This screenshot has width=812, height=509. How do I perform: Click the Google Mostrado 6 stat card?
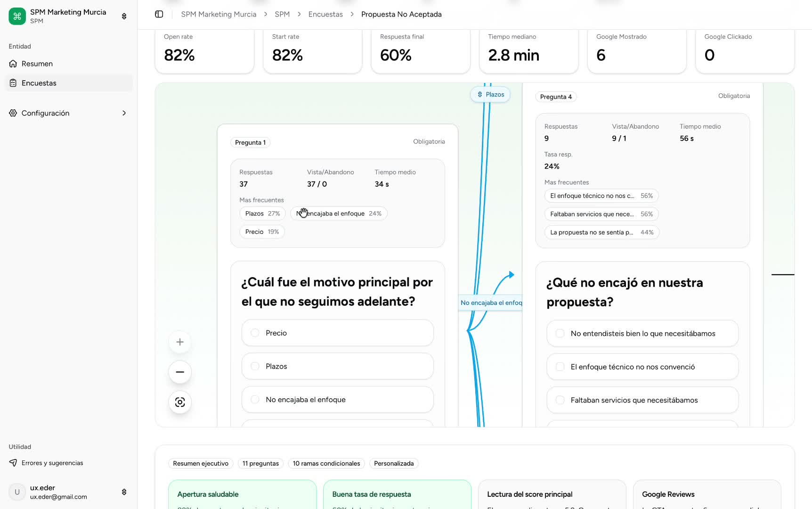(637, 51)
